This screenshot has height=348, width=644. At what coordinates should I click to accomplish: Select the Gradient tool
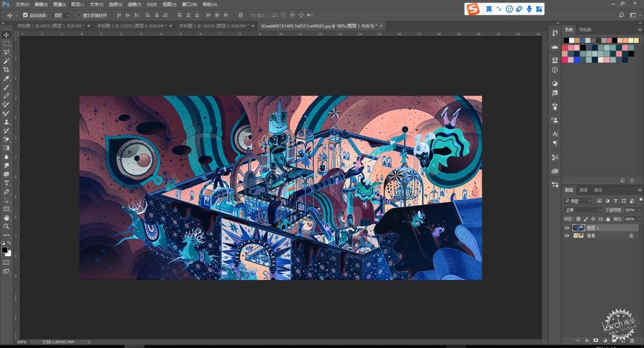[x=6, y=148]
